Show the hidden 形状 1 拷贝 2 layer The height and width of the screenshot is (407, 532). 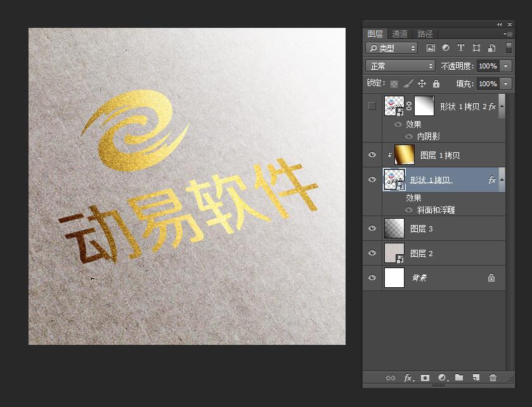[372, 106]
